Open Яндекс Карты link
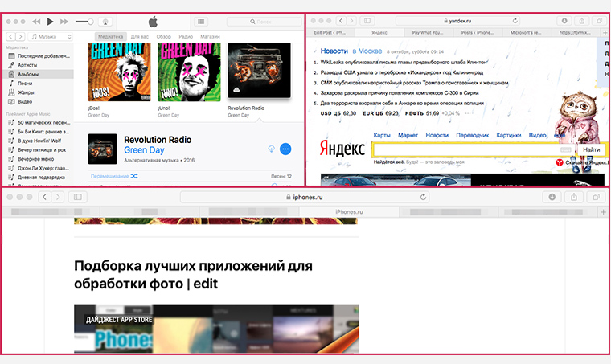This screenshot has width=611, height=364. [x=382, y=135]
